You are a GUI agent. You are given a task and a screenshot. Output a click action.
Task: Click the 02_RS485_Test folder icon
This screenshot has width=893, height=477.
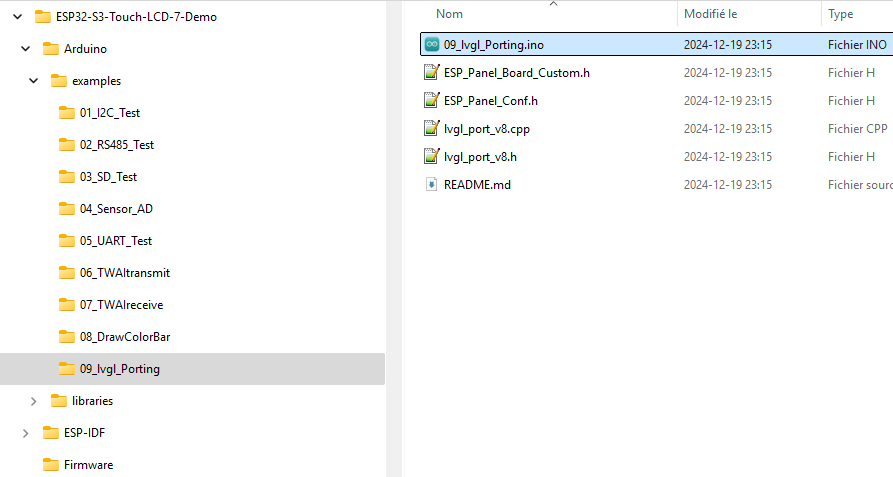click(67, 145)
